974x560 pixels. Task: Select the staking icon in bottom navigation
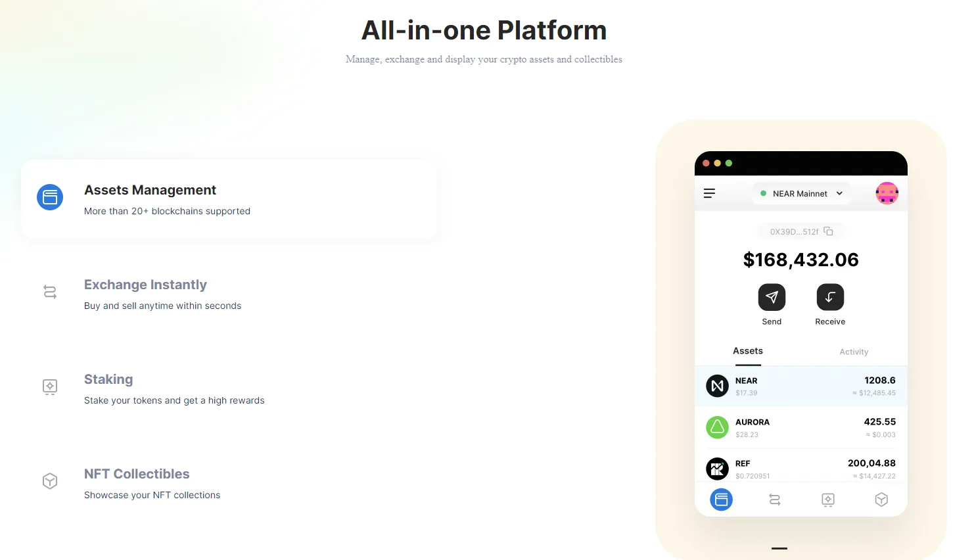(x=827, y=500)
